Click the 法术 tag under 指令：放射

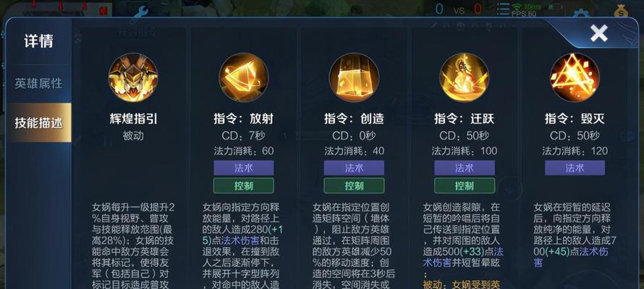244,168
